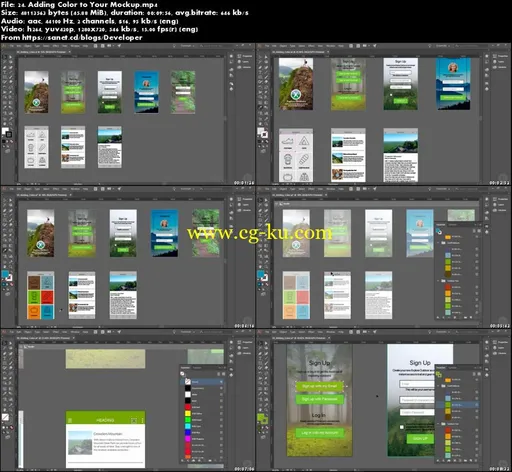Image resolution: width=512 pixels, height=472 pixels.
Task: Click the blue Fill box in the 00:04:16 toolbar
Action: (x=5, y=274)
